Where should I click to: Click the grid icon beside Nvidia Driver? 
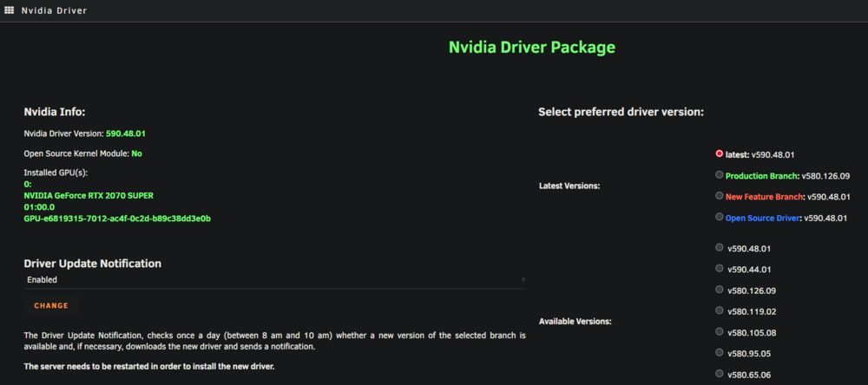click(9, 10)
